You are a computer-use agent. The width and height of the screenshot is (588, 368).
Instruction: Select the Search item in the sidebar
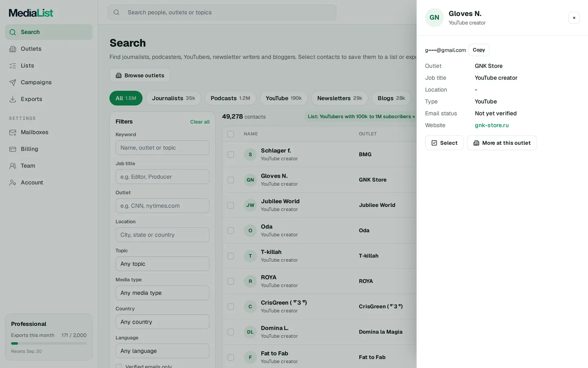pyautogui.click(x=49, y=32)
